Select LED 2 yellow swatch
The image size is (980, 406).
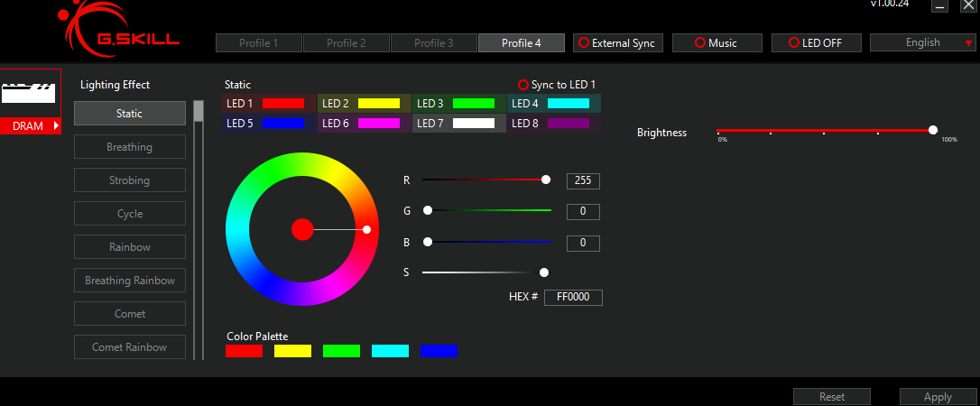[379, 104]
